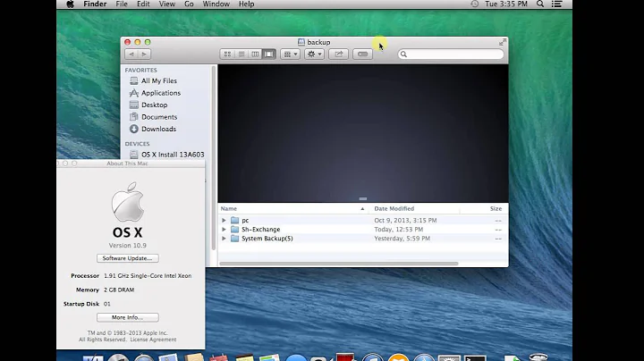Click the Share toolbar button
This screenshot has height=361, width=644.
click(339, 55)
